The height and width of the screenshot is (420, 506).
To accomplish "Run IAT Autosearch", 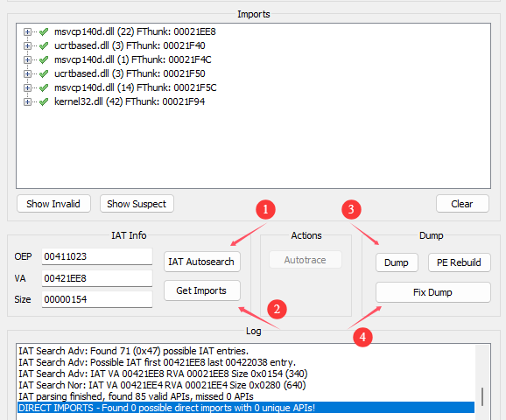I will [x=202, y=262].
